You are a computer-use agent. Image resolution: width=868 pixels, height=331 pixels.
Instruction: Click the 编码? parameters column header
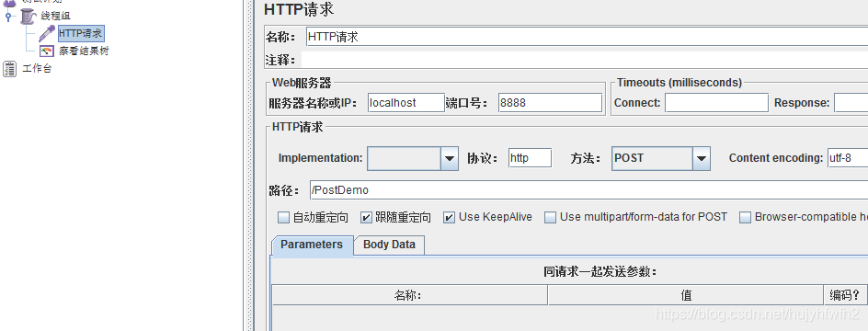pyautogui.click(x=845, y=295)
